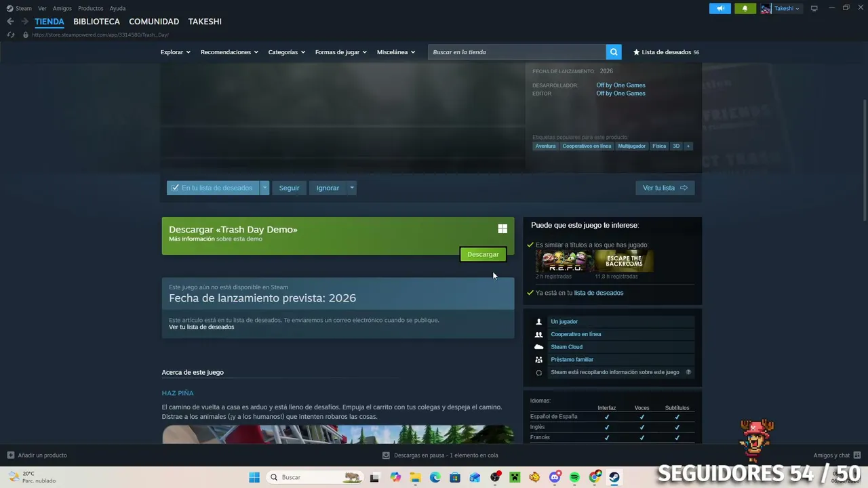Open the Off by One Games developer link

tap(620, 85)
